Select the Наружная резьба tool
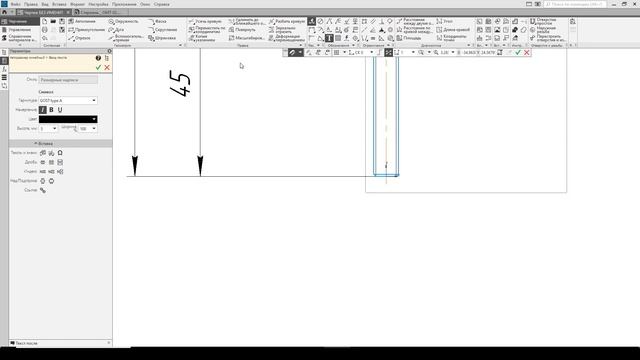Image resolution: width=640 pixels, height=360 pixels. click(x=543, y=30)
